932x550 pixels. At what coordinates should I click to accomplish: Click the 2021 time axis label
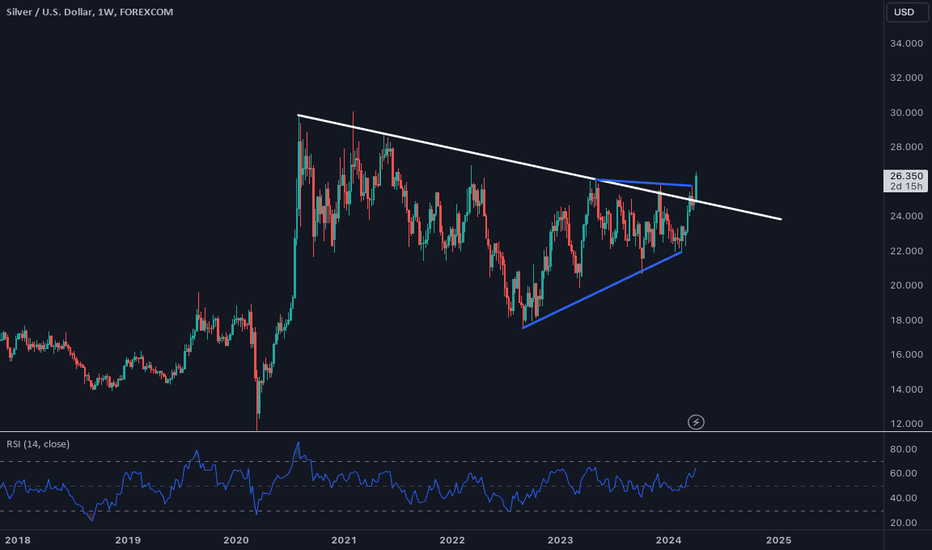344,540
